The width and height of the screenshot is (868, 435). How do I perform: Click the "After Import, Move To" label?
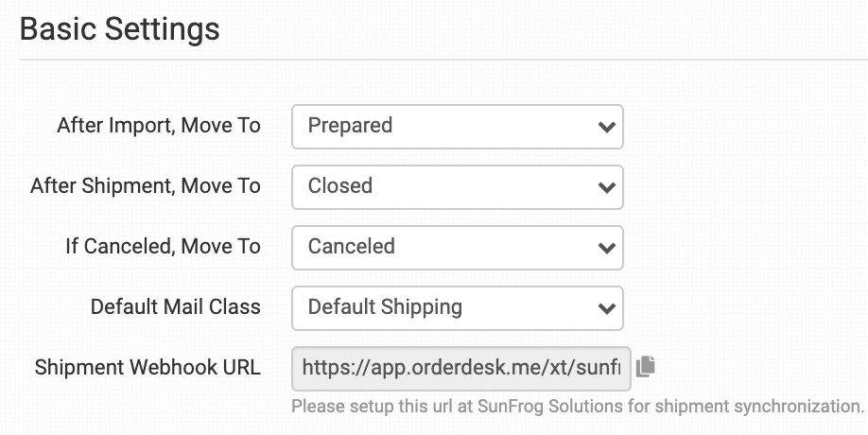click(159, 126)
